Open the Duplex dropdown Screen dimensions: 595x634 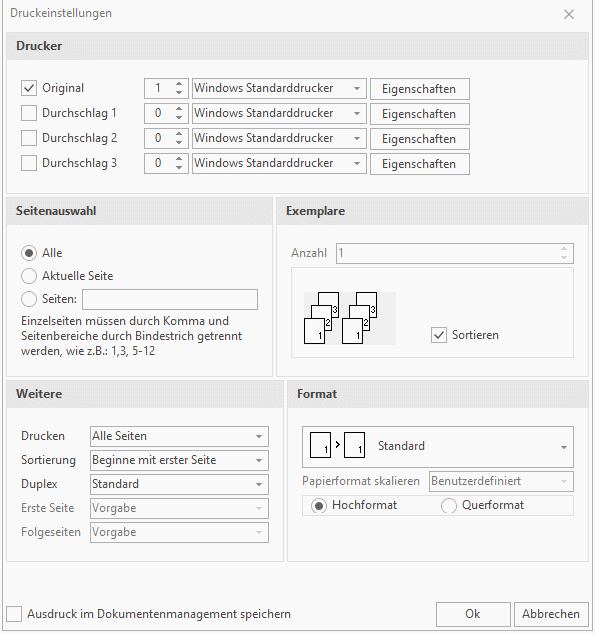click(x=179, y=484)
